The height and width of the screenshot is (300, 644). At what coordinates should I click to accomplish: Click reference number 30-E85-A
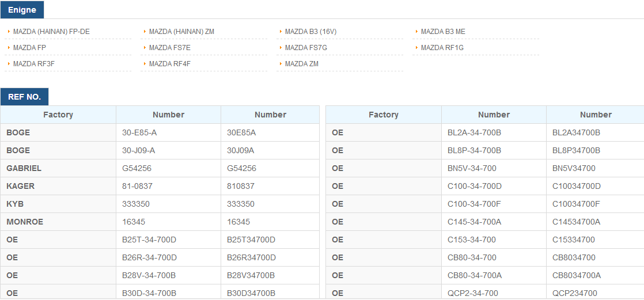[139, 132]
